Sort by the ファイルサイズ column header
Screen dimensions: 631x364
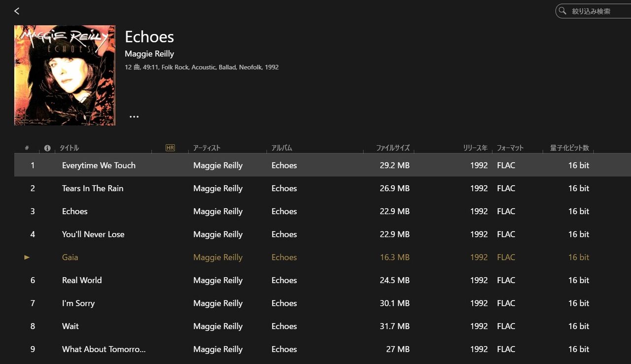pos(393,148)
